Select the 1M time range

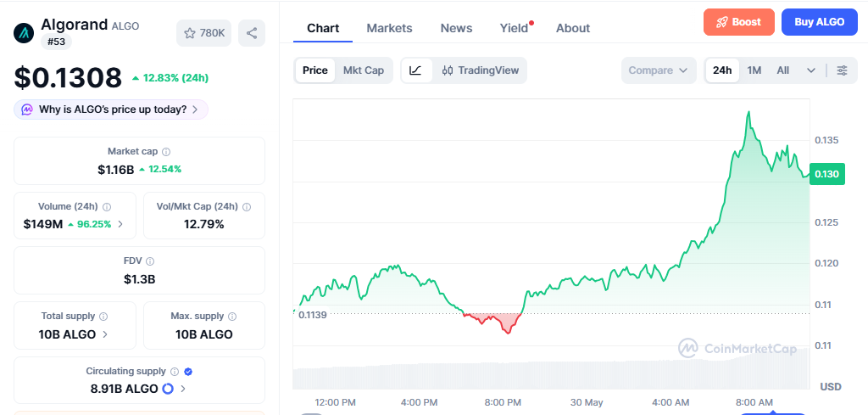(x=754, y=70)
